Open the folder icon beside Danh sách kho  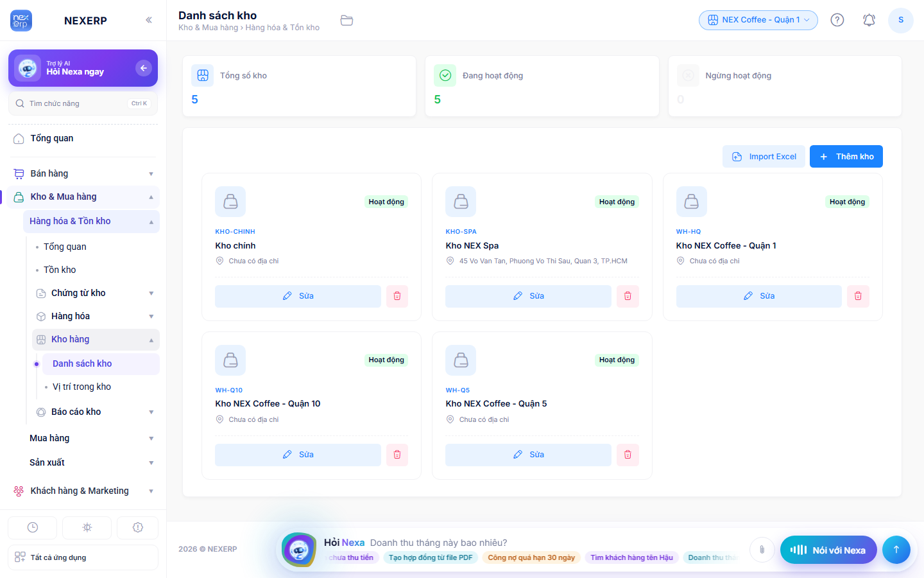346,21
